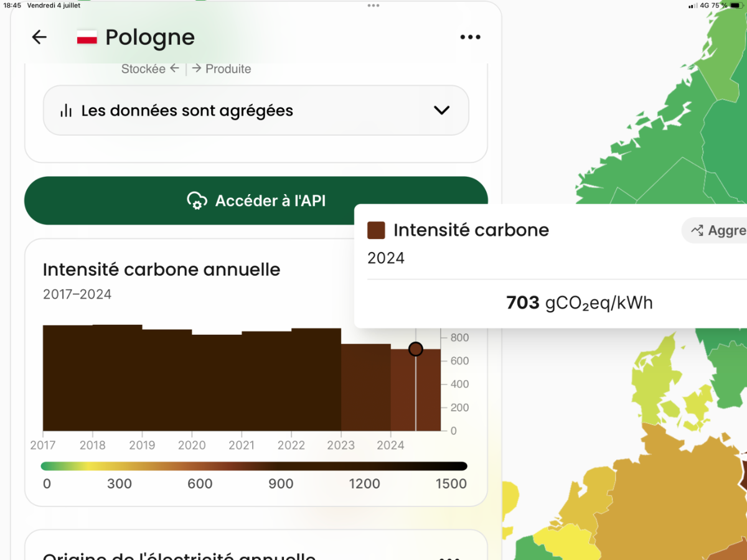Viewport: 747px width, 560px height.
Task: Click the Aggre button in the tooltip
Action: (x=715, y=230)
